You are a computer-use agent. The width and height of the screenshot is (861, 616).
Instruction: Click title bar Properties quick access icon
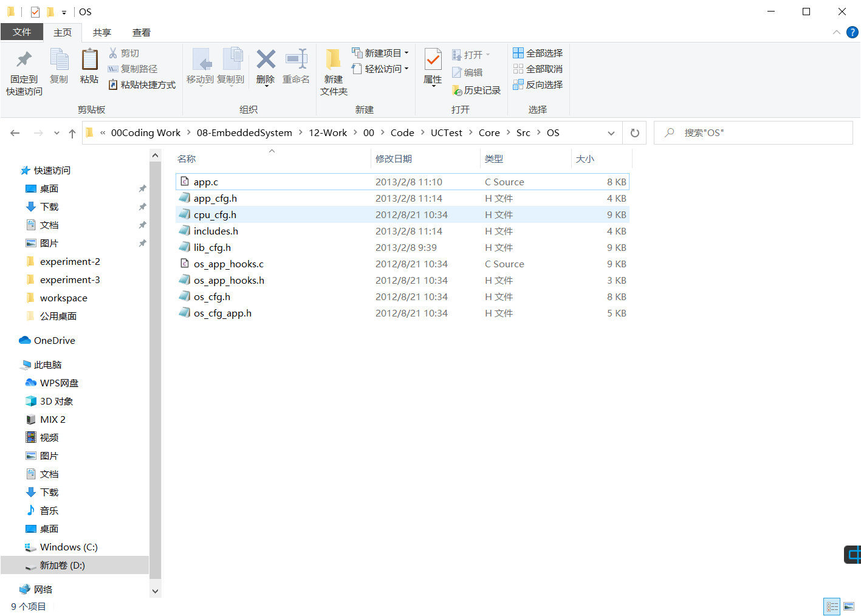35,12
